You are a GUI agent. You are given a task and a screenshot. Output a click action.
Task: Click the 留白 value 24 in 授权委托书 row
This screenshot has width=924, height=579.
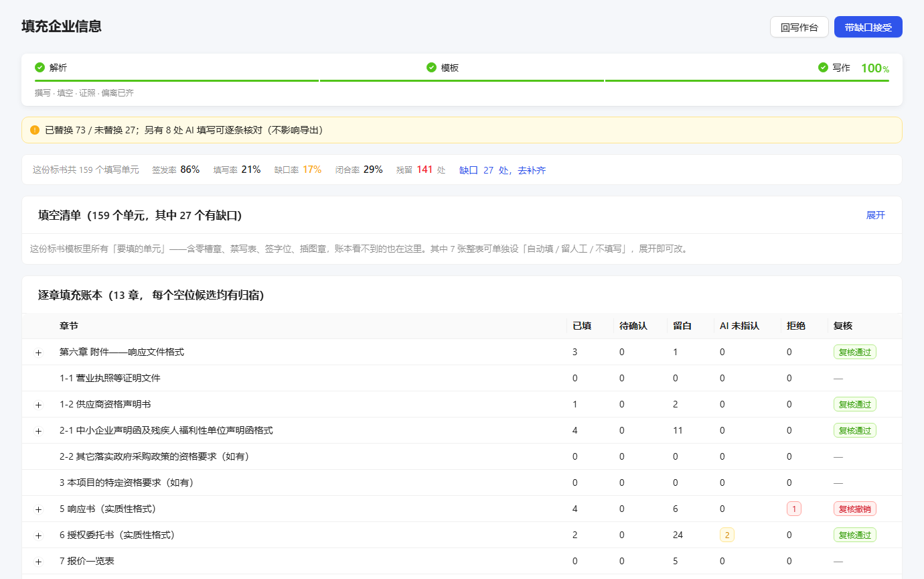pos(678,535)
